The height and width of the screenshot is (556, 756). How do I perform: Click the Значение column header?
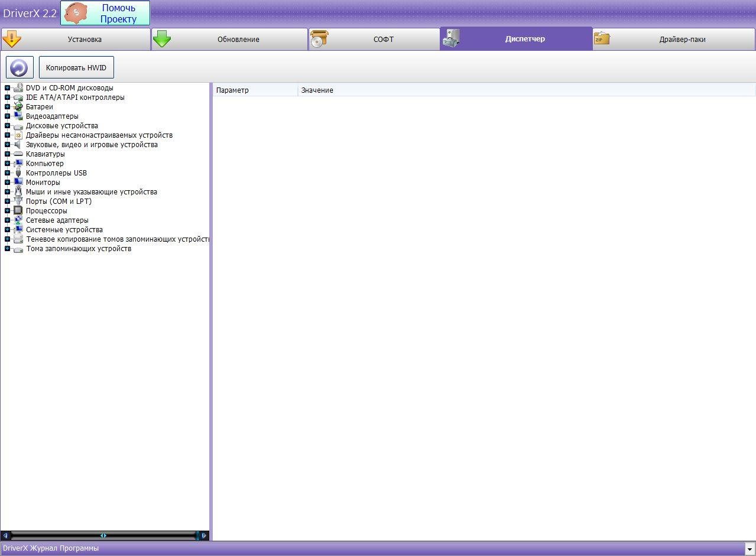(317, 90)
